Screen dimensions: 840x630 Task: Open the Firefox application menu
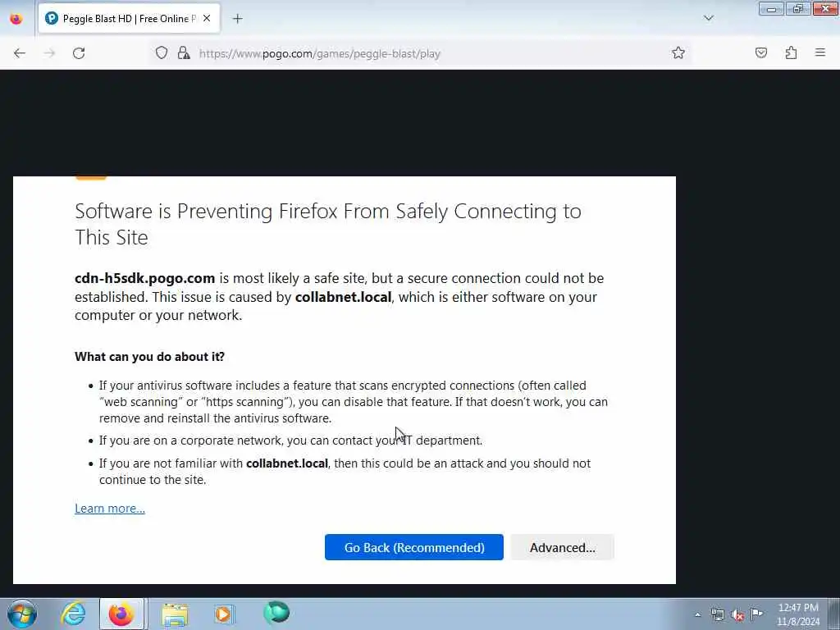[820, 52]
